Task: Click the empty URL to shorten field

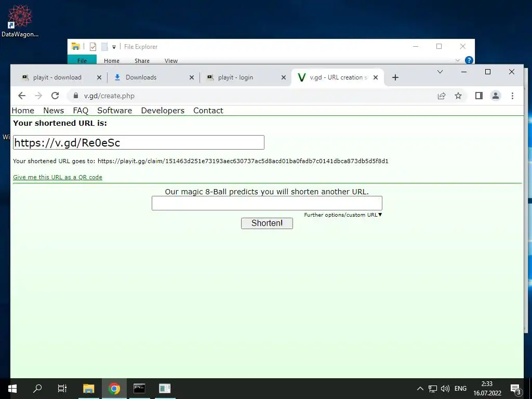Action: coord(267,203)
